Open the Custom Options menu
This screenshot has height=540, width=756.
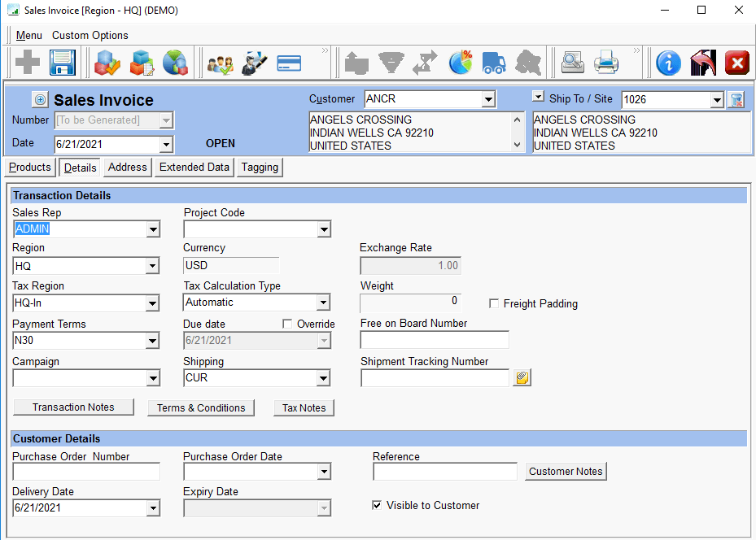90,36
